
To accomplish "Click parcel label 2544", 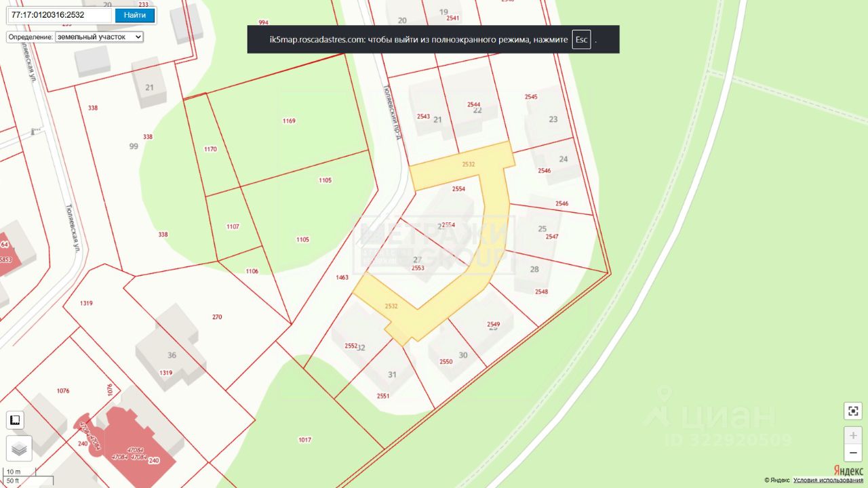I will click(x=474, y=104).
